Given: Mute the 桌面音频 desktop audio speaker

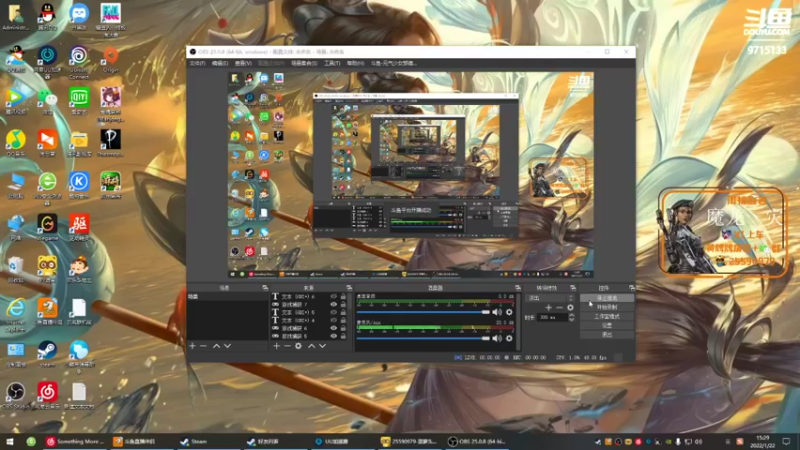Looking at the screenshot, I should pyautogui.click(x=497, y=312).
